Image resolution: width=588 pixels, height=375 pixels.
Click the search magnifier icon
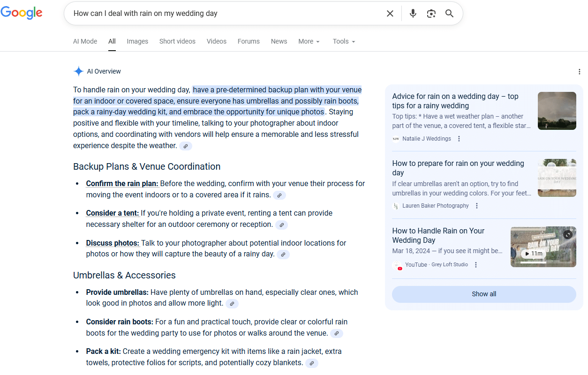pyautogui.click(x=449, y=13)
